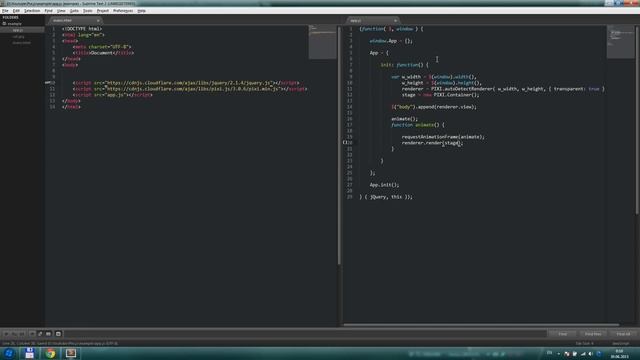640x360 pixels.
Task: Toggle whole word option in find panel
Action: click(22, 334)
